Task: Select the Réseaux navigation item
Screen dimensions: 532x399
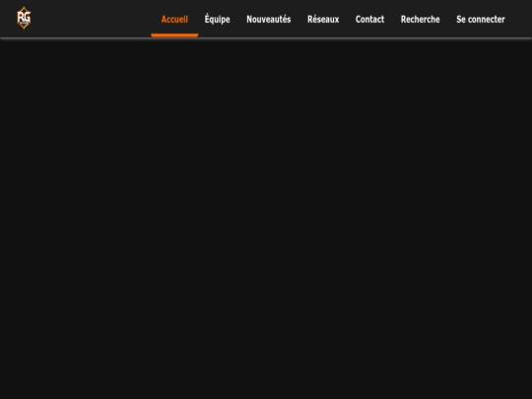Action: pyautogui.click(x=323, y=20)
